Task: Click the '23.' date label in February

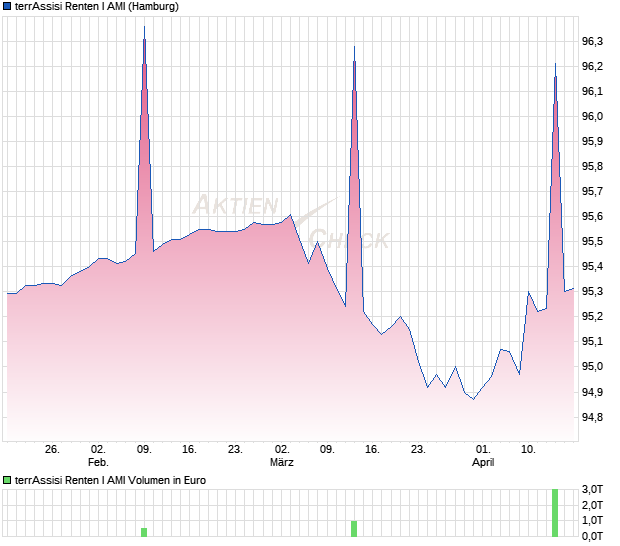Action: (235, 450)
